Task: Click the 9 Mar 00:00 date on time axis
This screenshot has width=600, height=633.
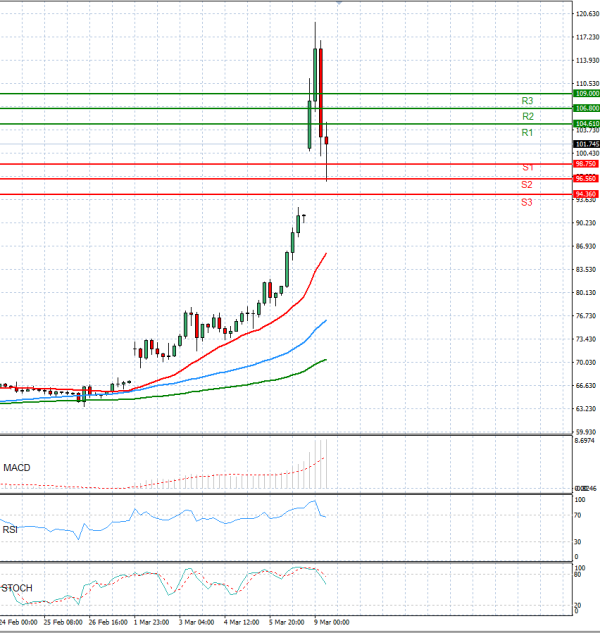Action: pyautogui.click(x=331, y=621)
